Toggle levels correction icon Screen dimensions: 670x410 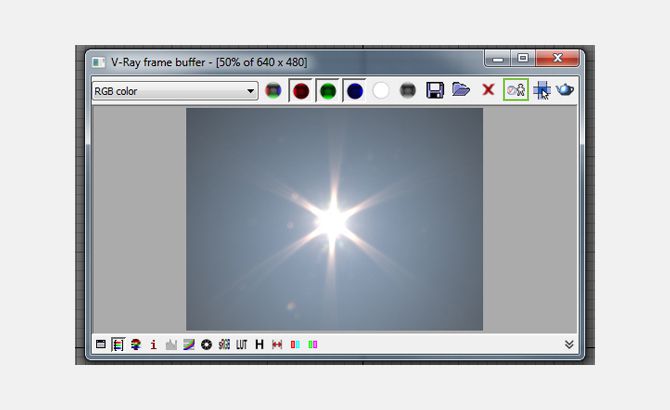[x=171, y=344]
